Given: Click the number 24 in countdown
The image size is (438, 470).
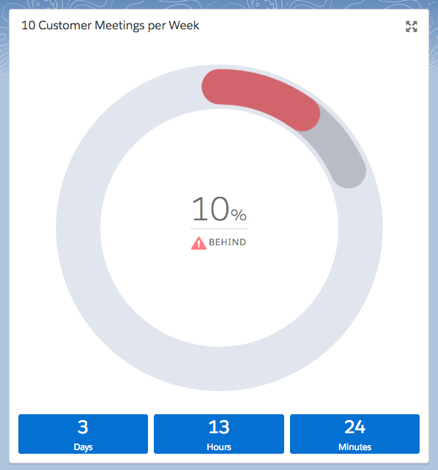Looking at the screenshot, I should coord(355,427).
